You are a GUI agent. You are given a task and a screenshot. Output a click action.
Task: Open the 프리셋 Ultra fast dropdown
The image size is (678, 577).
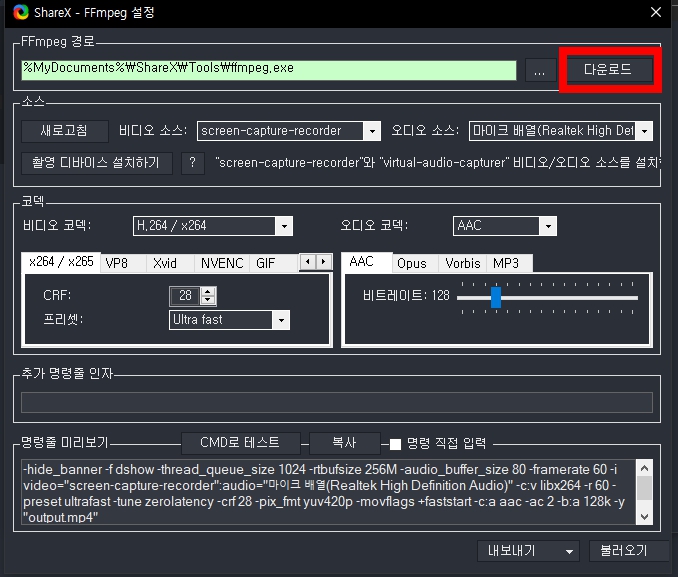229,320
